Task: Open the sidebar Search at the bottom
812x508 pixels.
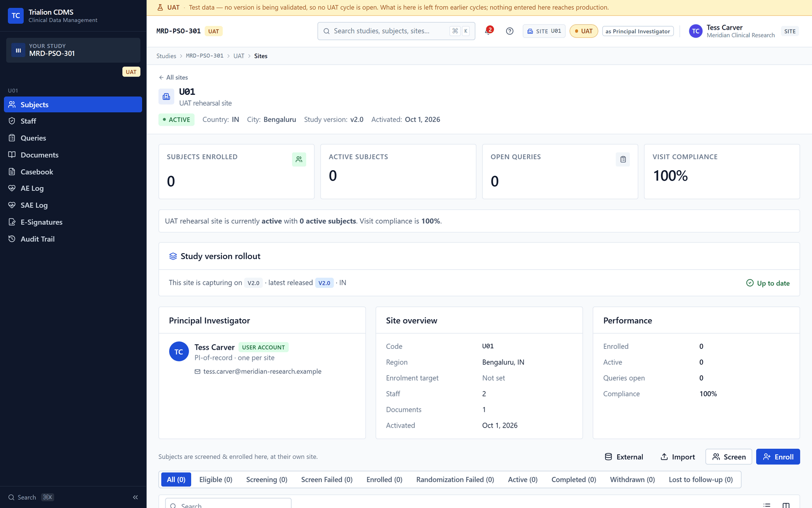Action: [31, 497]
